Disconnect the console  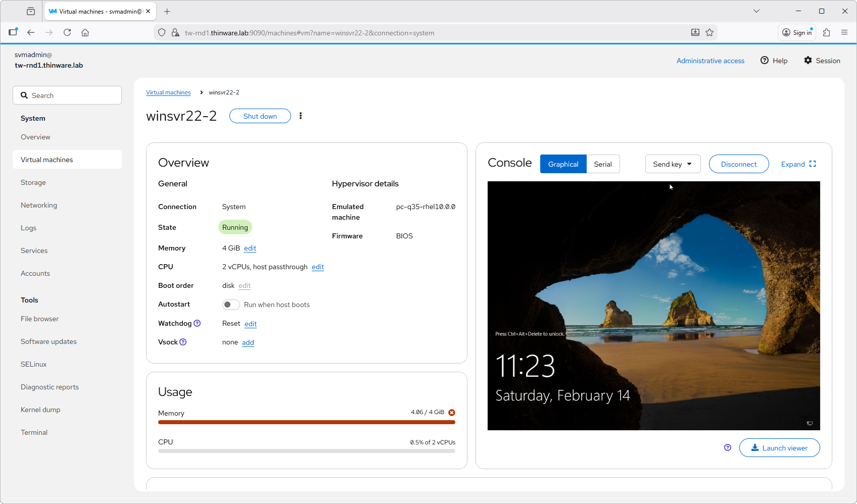(x=739, y=164)
